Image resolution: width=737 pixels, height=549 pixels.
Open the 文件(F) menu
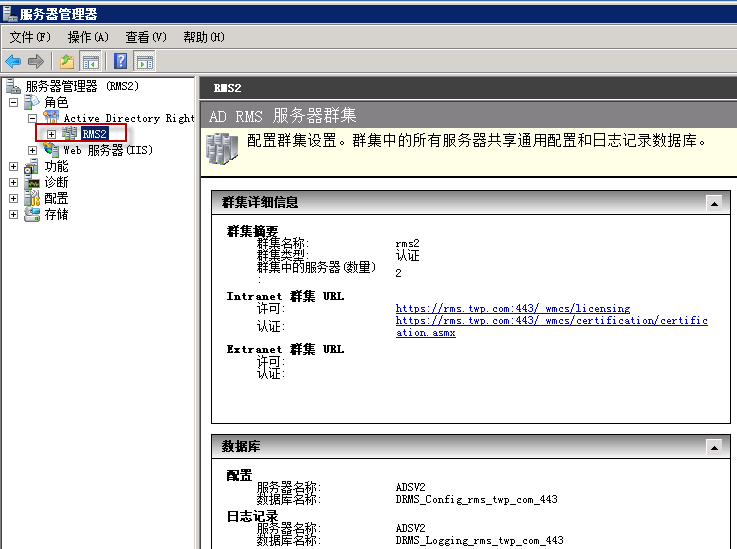[x=30, y=37]
